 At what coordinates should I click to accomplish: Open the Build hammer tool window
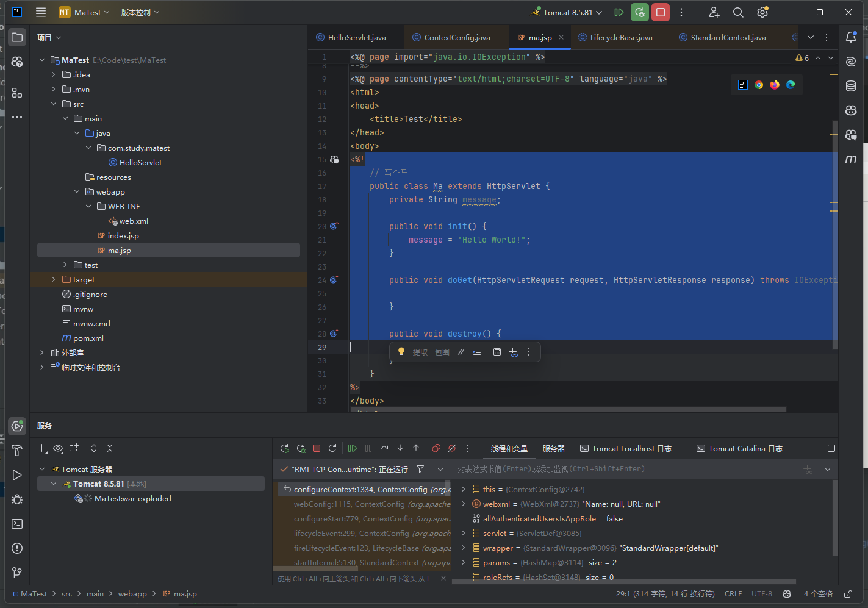click(x=17, y=451)
